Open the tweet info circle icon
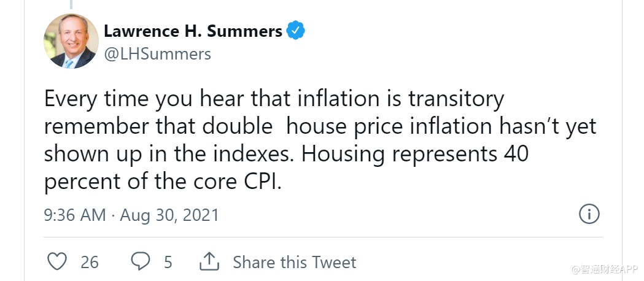 tap(589, 214)
